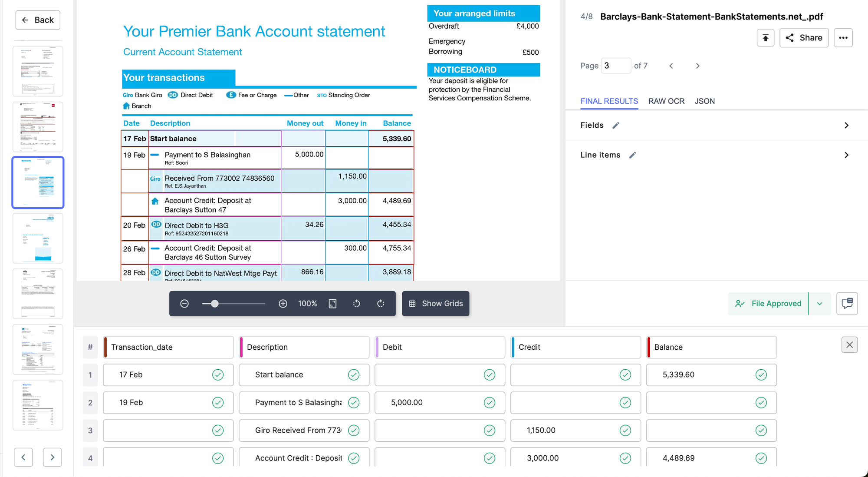This screenshot has height=477, width=868.
Task: Toggle the checkmark for Giro Received From description
Action: (x=354, y=431)
